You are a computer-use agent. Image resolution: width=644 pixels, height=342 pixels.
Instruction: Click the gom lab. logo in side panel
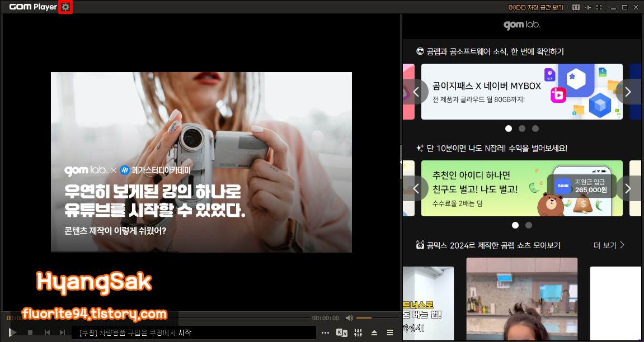tap(522, 25)
